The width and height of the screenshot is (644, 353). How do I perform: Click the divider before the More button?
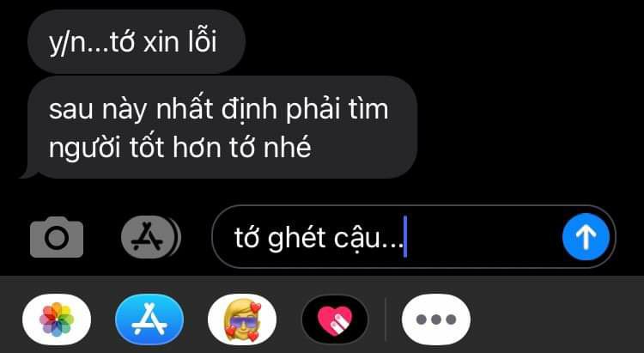[386, 320]
